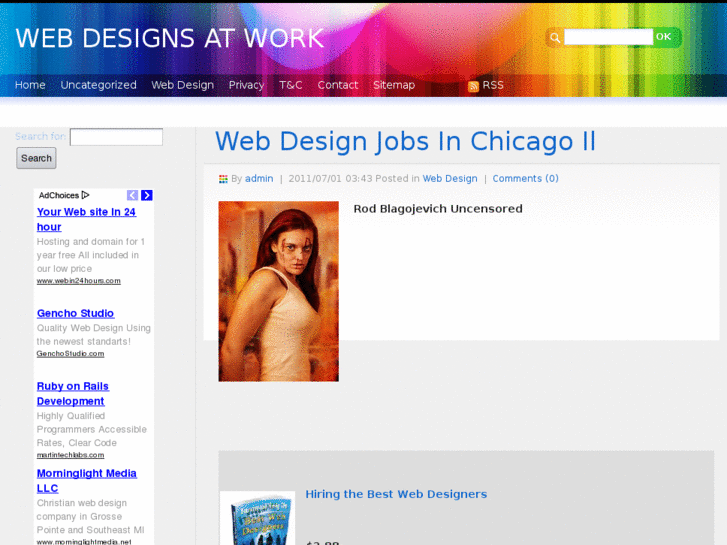Open the Web Design category link in post meta
Viewport: 727px width, 545px height.
pos(450,179)
